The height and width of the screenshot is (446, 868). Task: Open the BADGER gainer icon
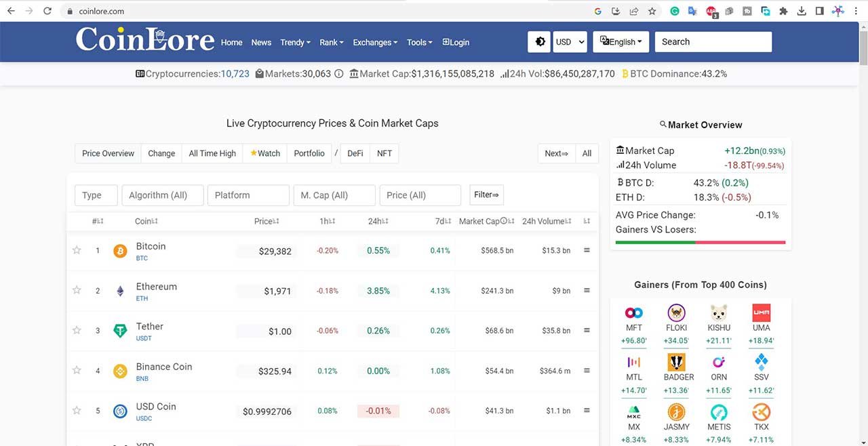pos(677,362)
